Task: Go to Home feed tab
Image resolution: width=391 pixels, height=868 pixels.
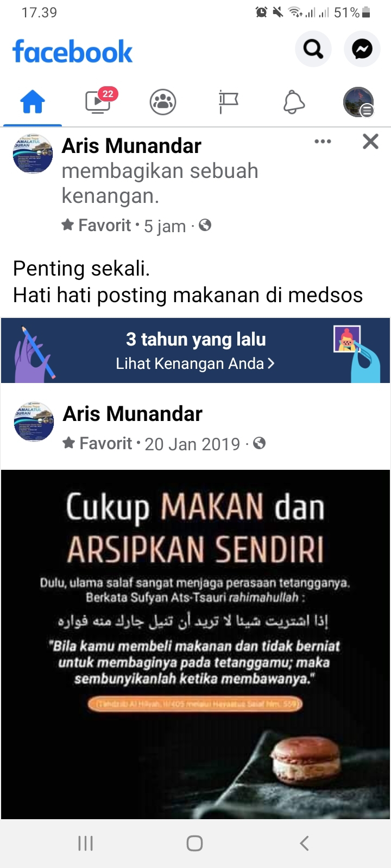Action: 33,101
